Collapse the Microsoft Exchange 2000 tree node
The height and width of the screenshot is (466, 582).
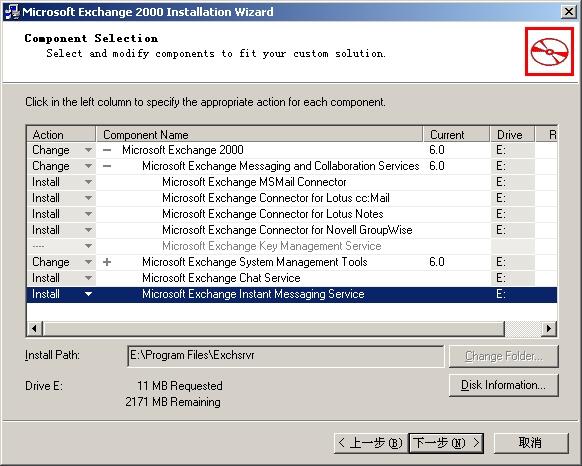[x=107, y=150]
